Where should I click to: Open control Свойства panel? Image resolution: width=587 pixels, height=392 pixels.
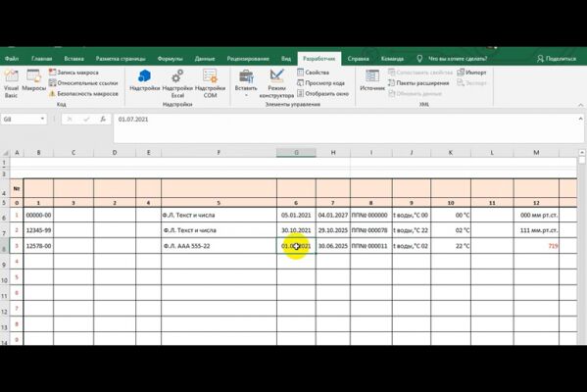click(314, 73)
